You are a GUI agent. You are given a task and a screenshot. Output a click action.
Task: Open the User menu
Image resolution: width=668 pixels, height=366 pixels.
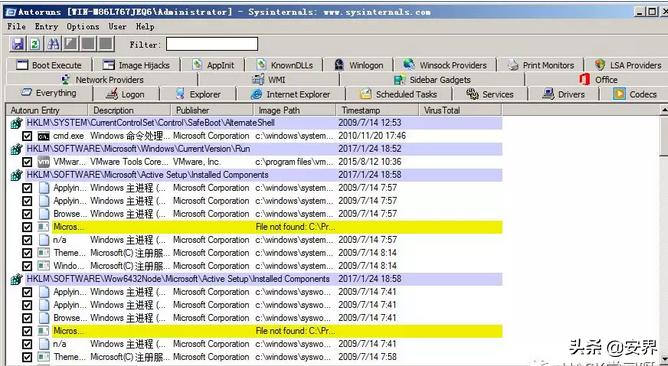click(117, 26)
